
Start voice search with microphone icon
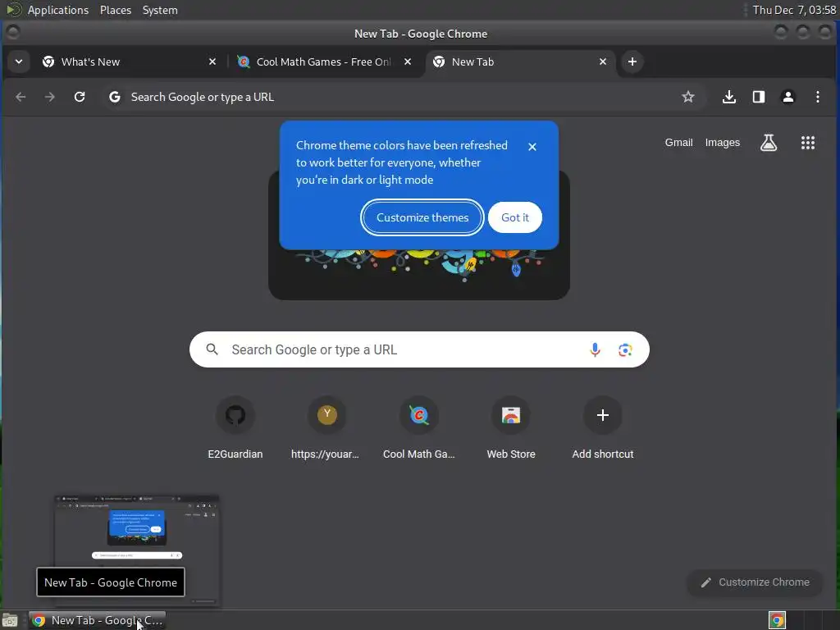(595, 349)
